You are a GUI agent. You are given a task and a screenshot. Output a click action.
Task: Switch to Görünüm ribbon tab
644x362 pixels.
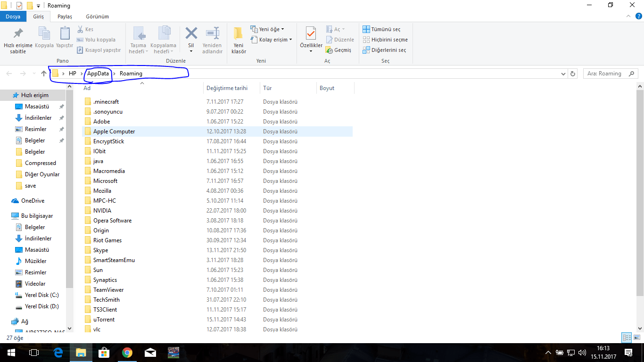coord(97,16)
